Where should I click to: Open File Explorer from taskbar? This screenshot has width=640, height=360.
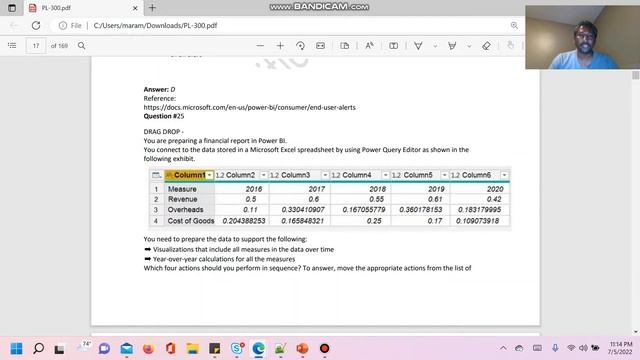(192, 349)
